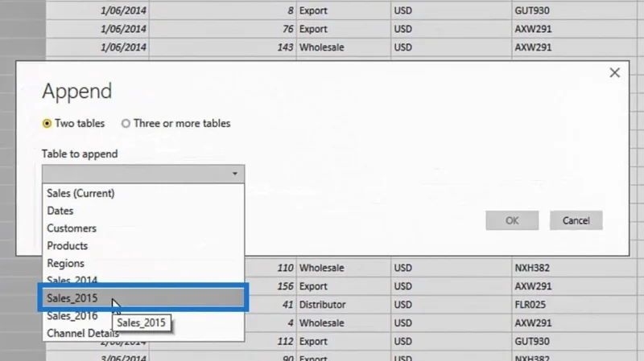Click the Cancel button
The height and width of the screenshot is (361, 644).
(576, 221)
